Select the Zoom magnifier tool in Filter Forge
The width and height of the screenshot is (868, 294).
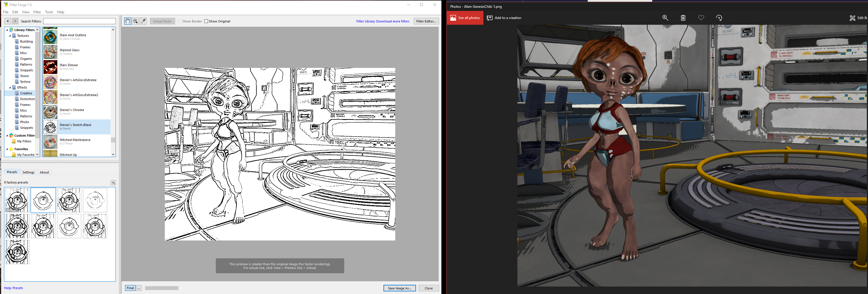135,21
